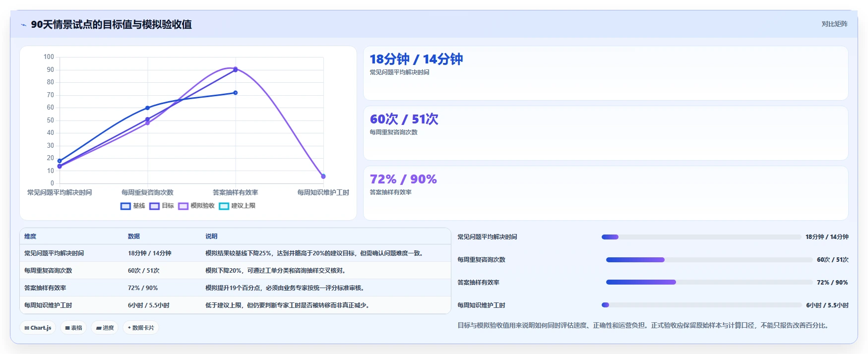
Task: Click the footnote starting 目标与模拟验收值用来说明
Action: pos(644,326)
